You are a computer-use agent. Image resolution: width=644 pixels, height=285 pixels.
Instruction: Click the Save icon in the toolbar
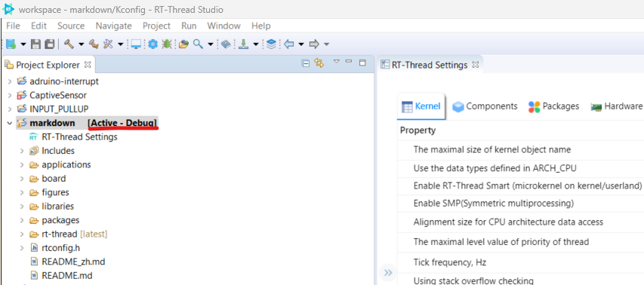pyautogui.click(x=35, y=44)
